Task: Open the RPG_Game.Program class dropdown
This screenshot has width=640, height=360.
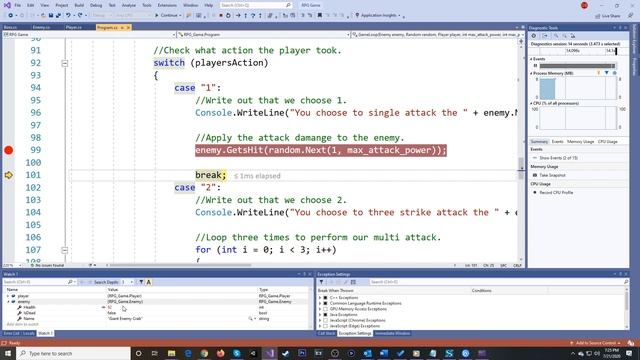Action: (264, 35)
